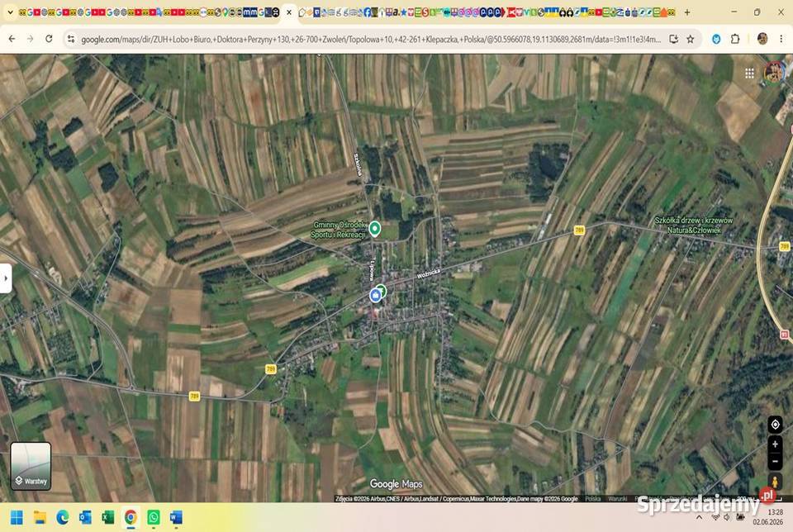
Task: Open the Google apps grid
Action: point(749,74)
